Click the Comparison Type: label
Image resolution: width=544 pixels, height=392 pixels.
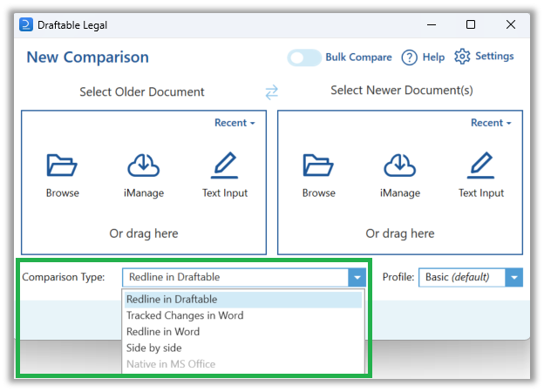coord(64,277)
